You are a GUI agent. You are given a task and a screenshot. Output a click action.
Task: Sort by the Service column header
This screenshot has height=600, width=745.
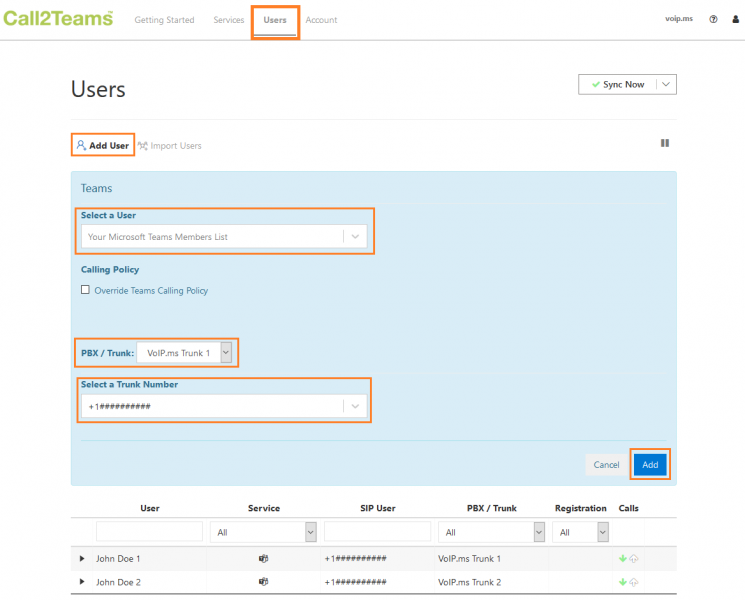point(264,508)
